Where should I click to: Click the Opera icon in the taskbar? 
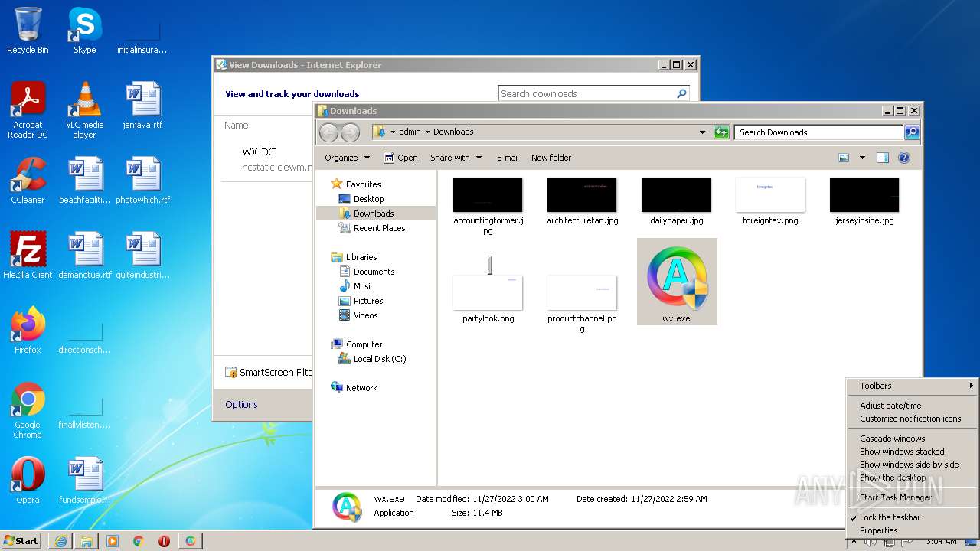coord(164,541)
